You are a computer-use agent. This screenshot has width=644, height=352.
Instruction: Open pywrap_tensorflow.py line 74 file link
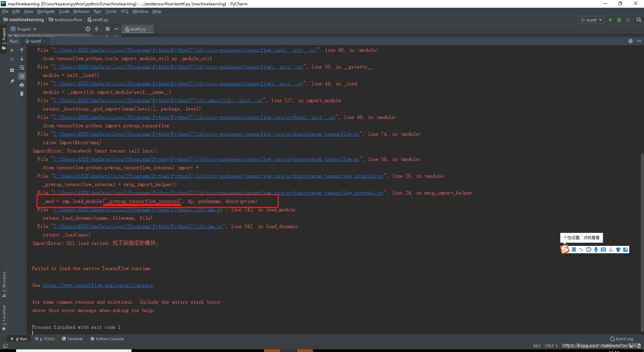[x=206, y=134]
